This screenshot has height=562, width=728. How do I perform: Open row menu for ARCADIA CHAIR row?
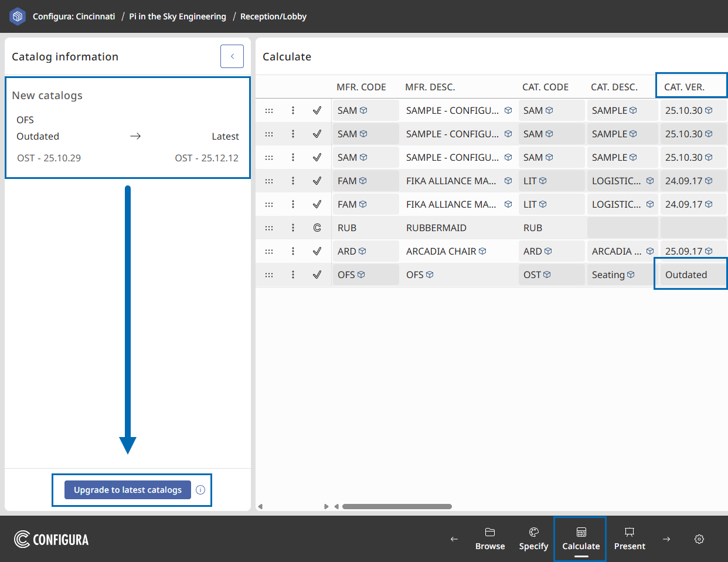click(x=293, y=251)
